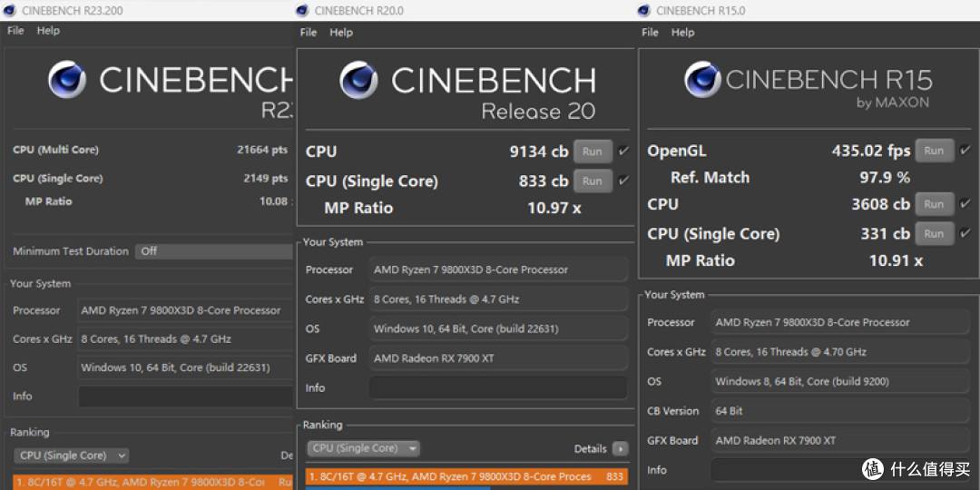The height and width of the screenshot is (490, 980).
Task: Open the Minimum Test Duration dropdown
Action: [x=214, y=251]
